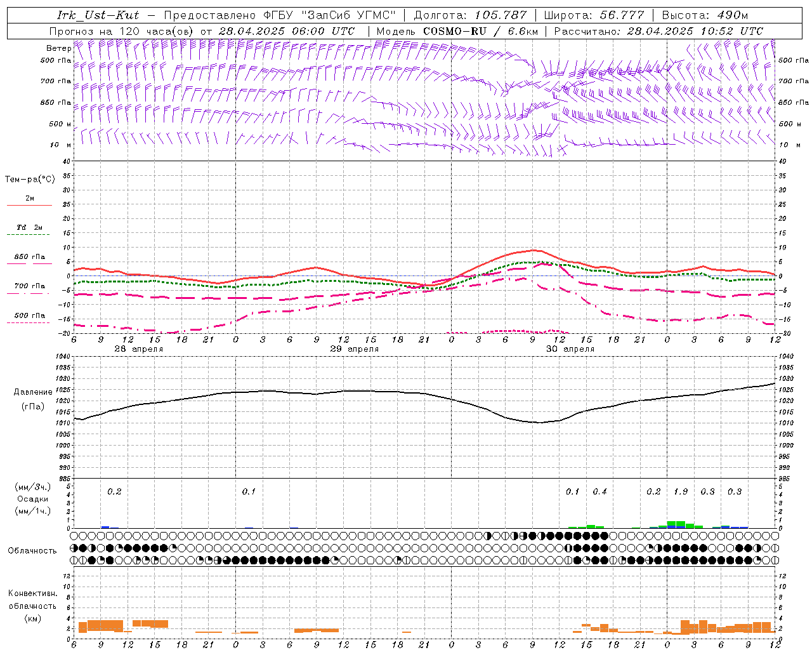Viewport: 812px width, 650px height.
Task: Click the (мм/1ч.) precipitation unit label
Action: (x=32, y=511)
